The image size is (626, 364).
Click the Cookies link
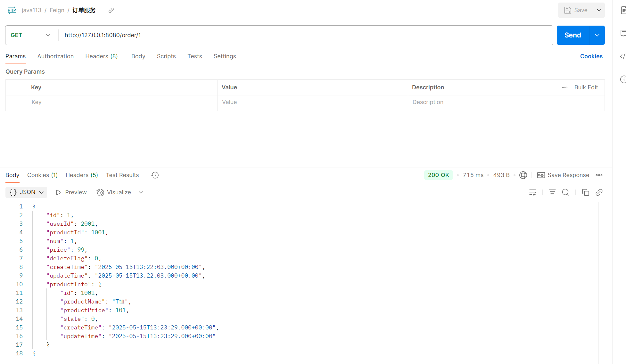point(591,56)
